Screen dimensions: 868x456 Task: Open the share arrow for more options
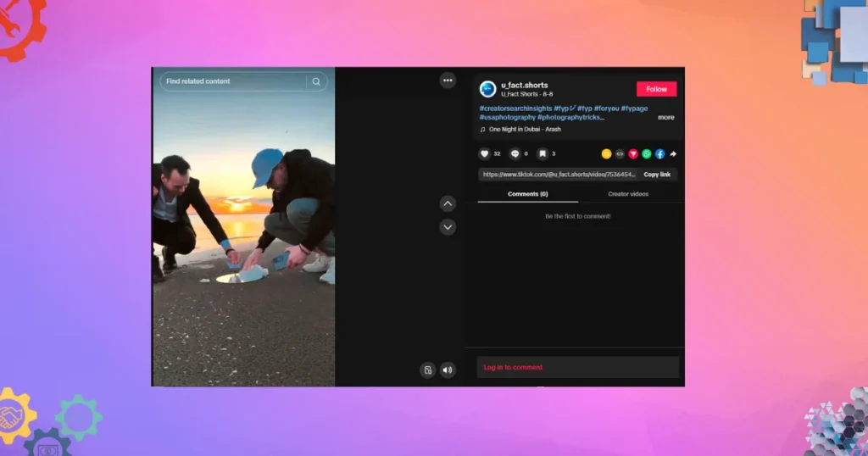tap(673, 153)
